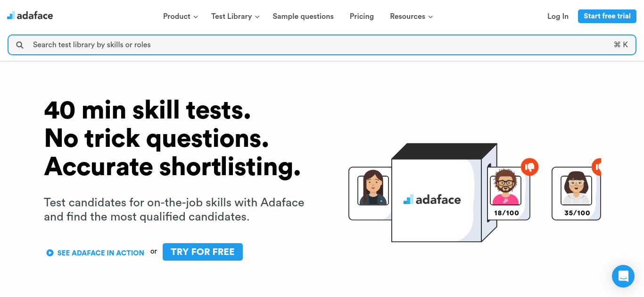Image resolution: width=644 pixels, height=297 pixels.
Task: Open the Sample questions page
Action: coord(303,16)
